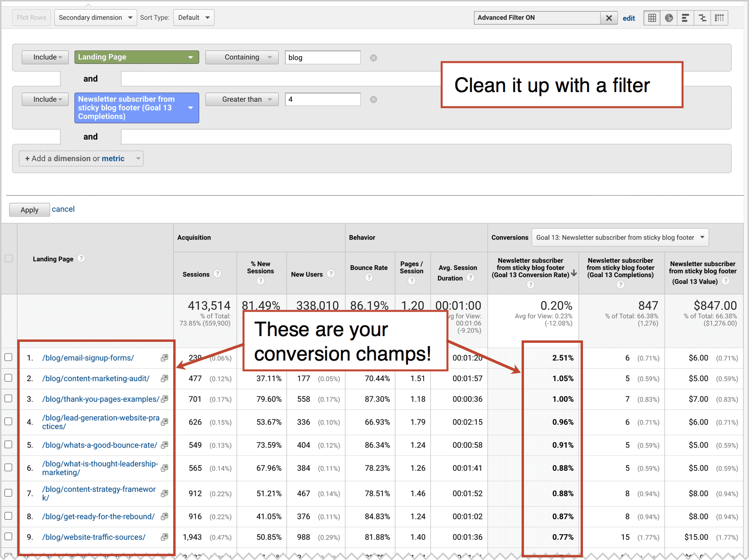Switch to the percentage pie chart view

pos(669,18)
